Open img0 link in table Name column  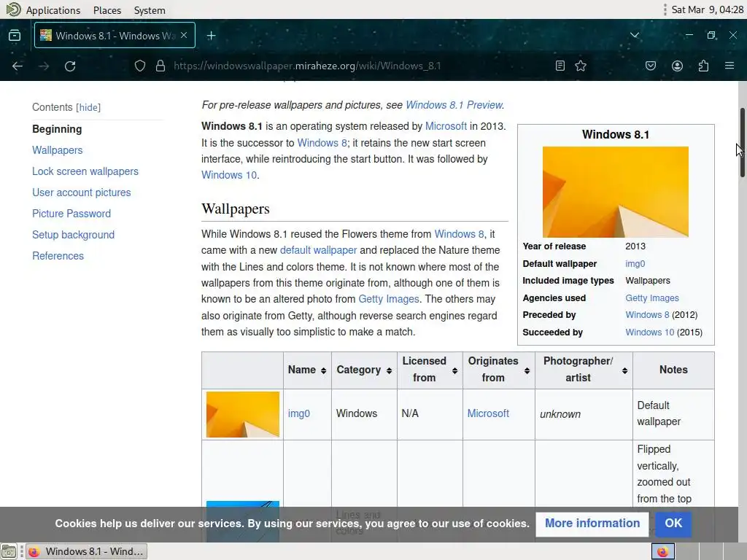click(298, 413)
